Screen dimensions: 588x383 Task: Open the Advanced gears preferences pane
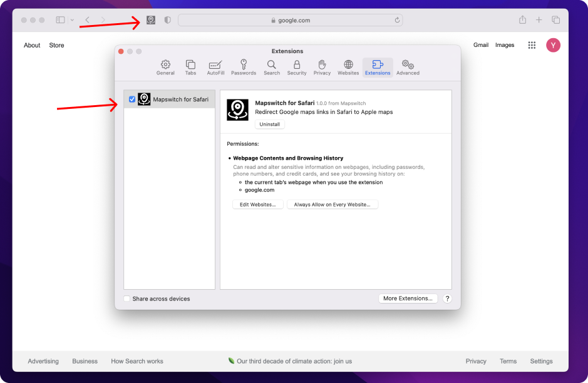pos(408,66)
